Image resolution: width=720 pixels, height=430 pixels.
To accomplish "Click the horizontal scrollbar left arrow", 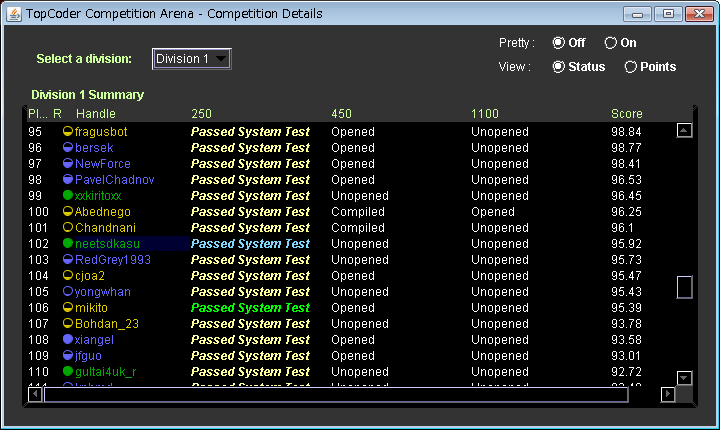I will click(x=35, y=394).
